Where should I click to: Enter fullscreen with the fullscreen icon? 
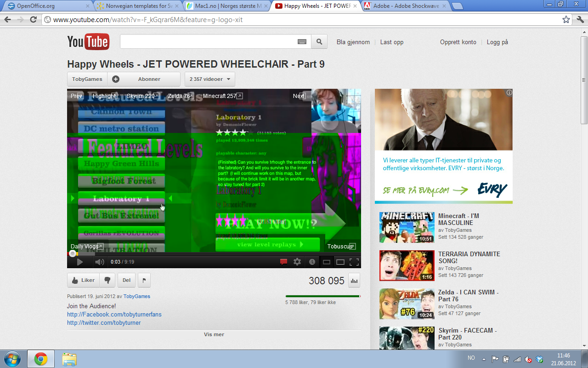pos(354,262)
